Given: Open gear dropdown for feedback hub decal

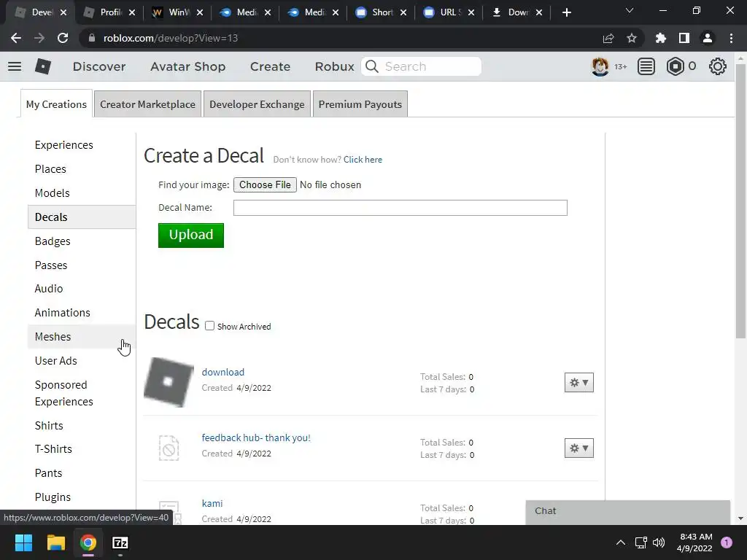Looking at the screenshot, I should click(x=578, y=448).
